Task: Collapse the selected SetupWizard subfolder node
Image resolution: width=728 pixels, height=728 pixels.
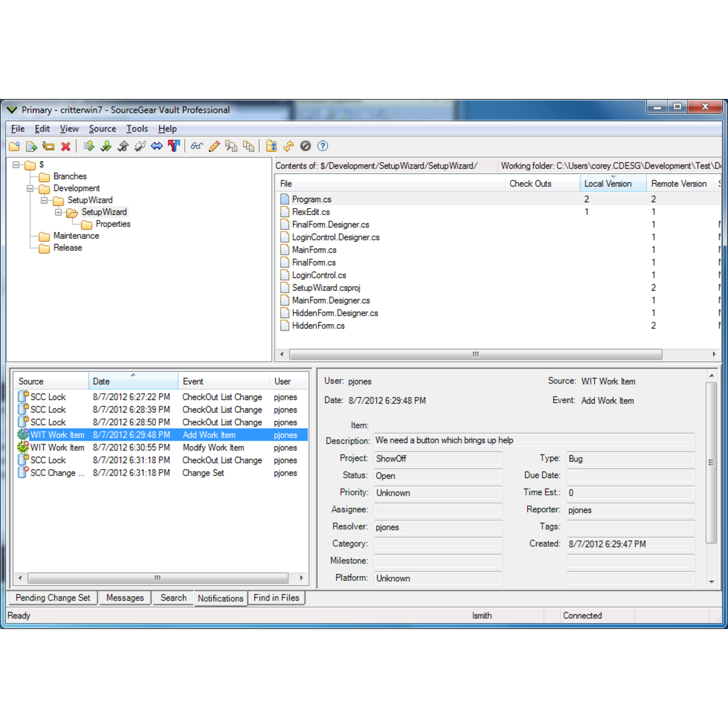Action: pyautogui.click(x=58, y=212)
